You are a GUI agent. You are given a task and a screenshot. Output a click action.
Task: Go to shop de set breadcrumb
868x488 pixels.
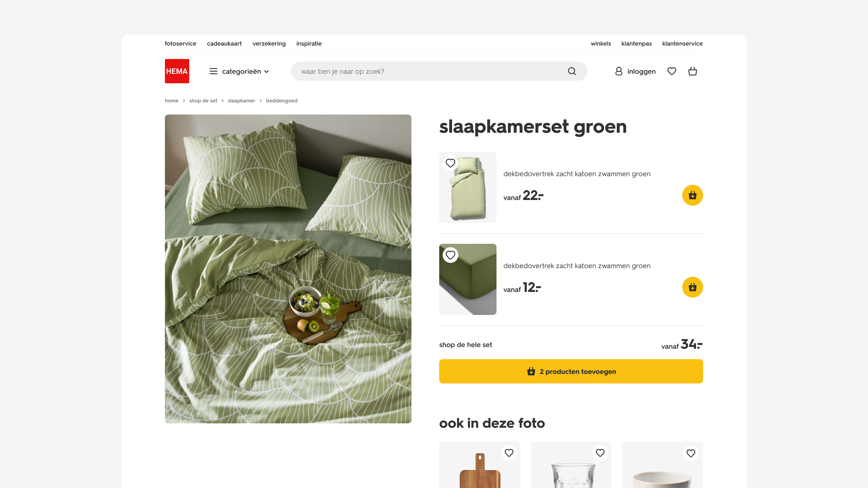click(x=203, y=100)
